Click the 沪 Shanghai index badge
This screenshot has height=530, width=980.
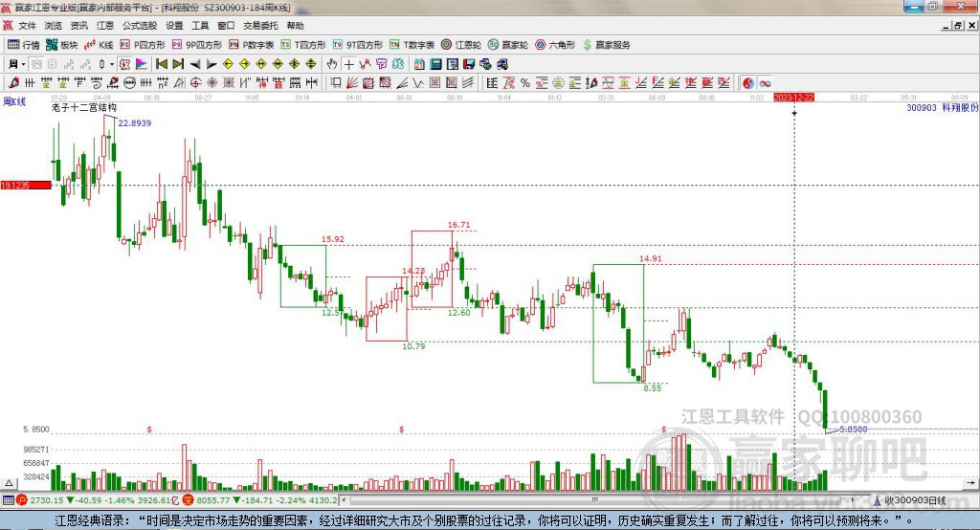pos(22,500)
